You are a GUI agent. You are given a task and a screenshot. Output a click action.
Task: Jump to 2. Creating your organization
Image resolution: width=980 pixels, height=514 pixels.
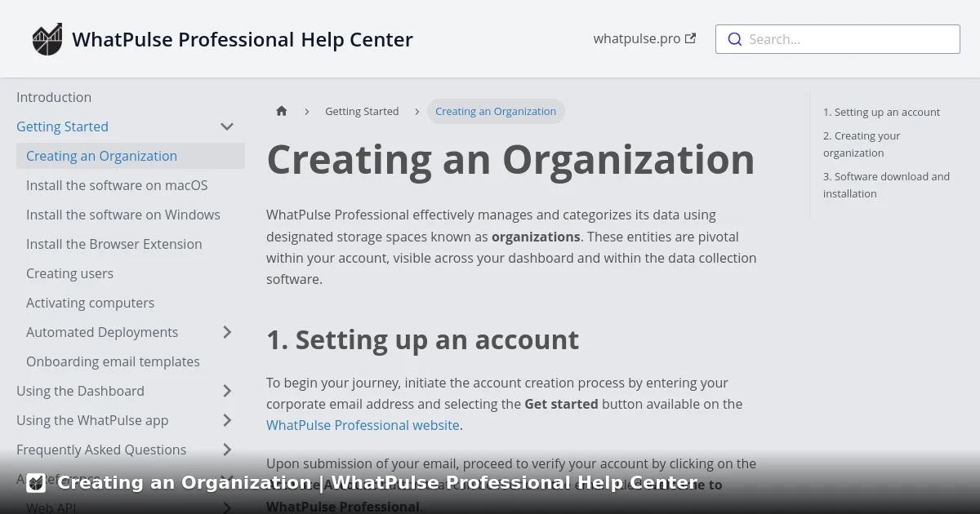[x=862, y=144]
